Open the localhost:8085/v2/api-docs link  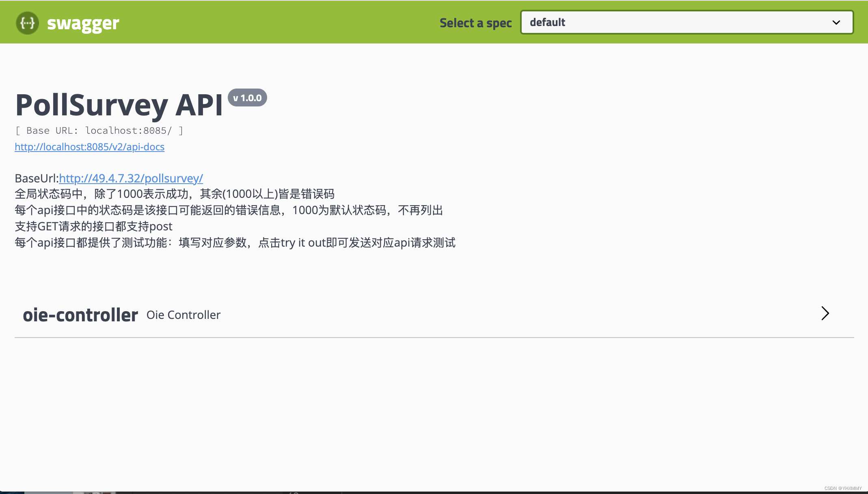coord(89,147)
